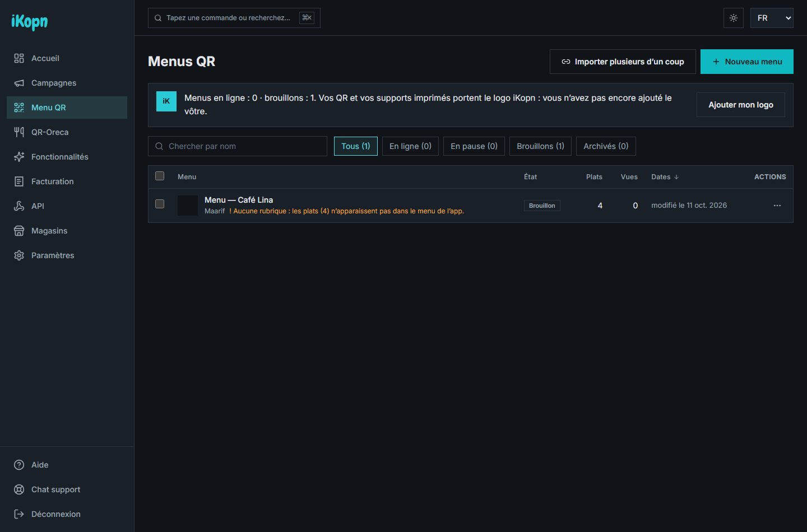The image size is (807, 532).
Task: Click the Maarif store label
Action: point(215,211)
